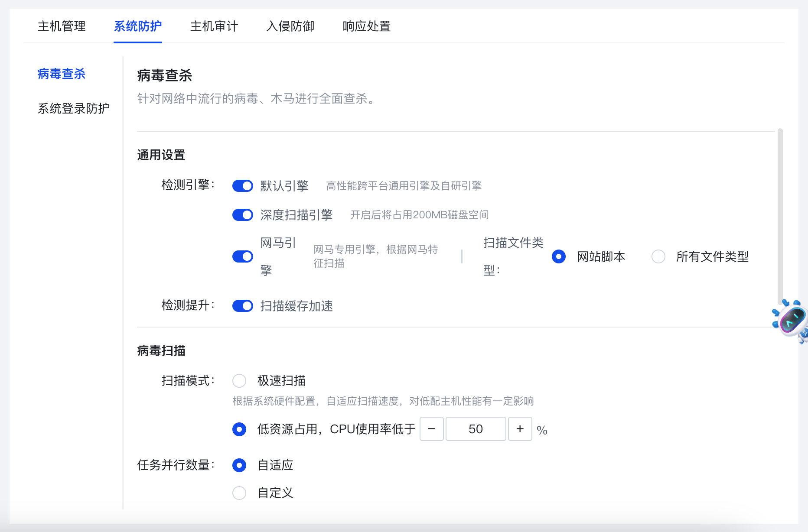The height and width of the screenshot is (532, 808).
Task: Turn off 扫描缓存加速 switch
Action: [243, 306]
